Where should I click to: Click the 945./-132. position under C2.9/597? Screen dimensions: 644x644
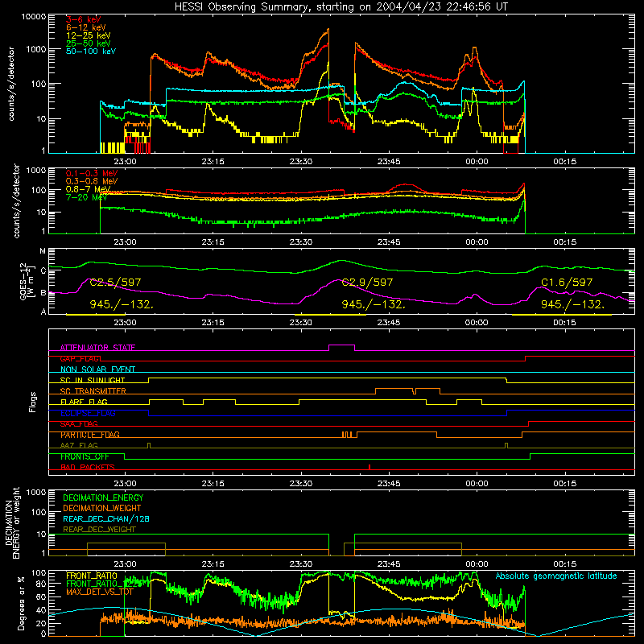pos(374,304)
